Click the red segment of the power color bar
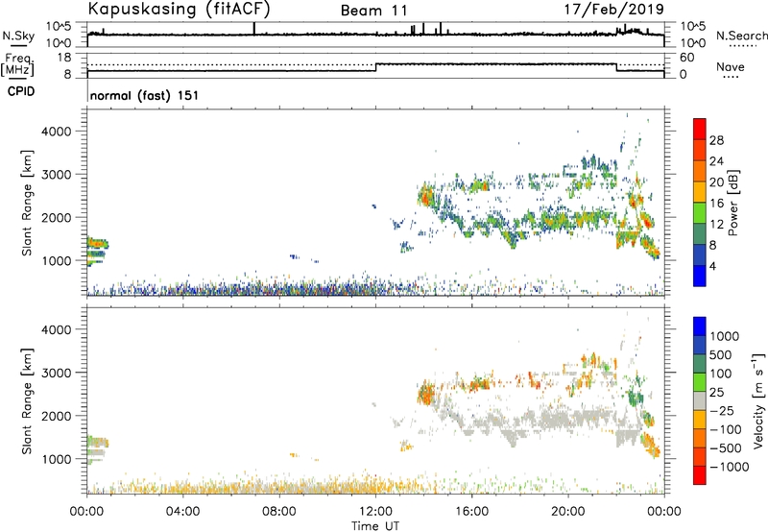This screenshot has height=532, width=768. [700, 129]
